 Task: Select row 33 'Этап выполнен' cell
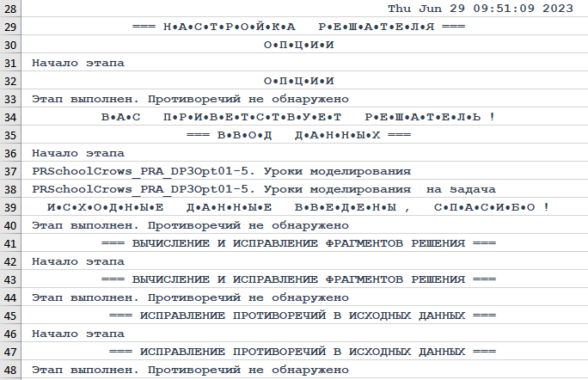[189, 99]
